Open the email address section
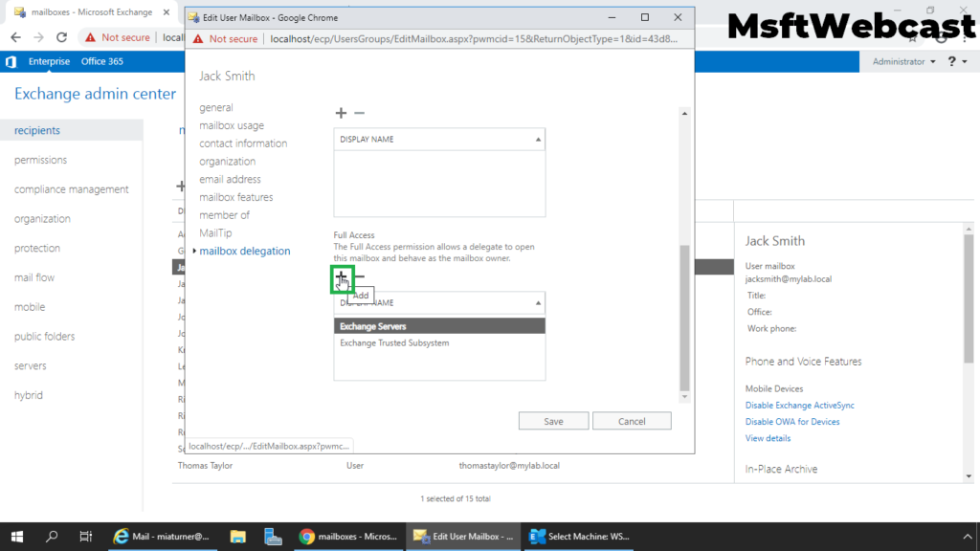This screenshot has height=551, width=980. coord(230,179)
